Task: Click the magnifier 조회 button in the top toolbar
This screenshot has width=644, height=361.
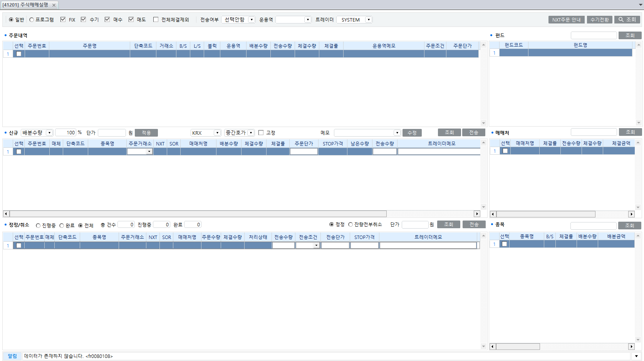Action: 627,20
